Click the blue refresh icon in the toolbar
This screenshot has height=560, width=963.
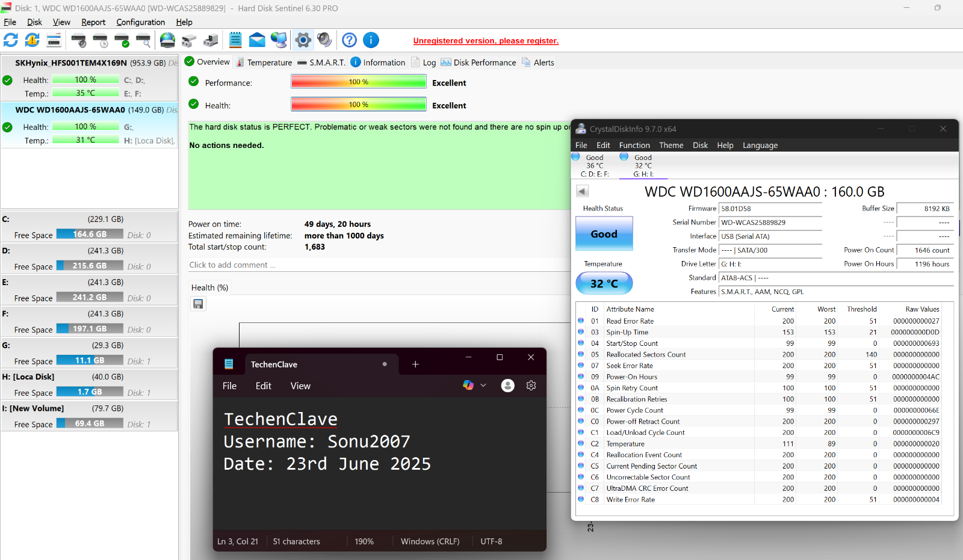coord(11,40)
